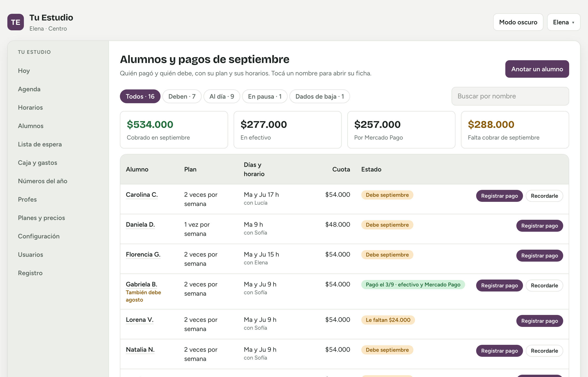This screenshot has width=588, height=377.
Task: Open Daniela D. student record
Action: tap(140, 225)
